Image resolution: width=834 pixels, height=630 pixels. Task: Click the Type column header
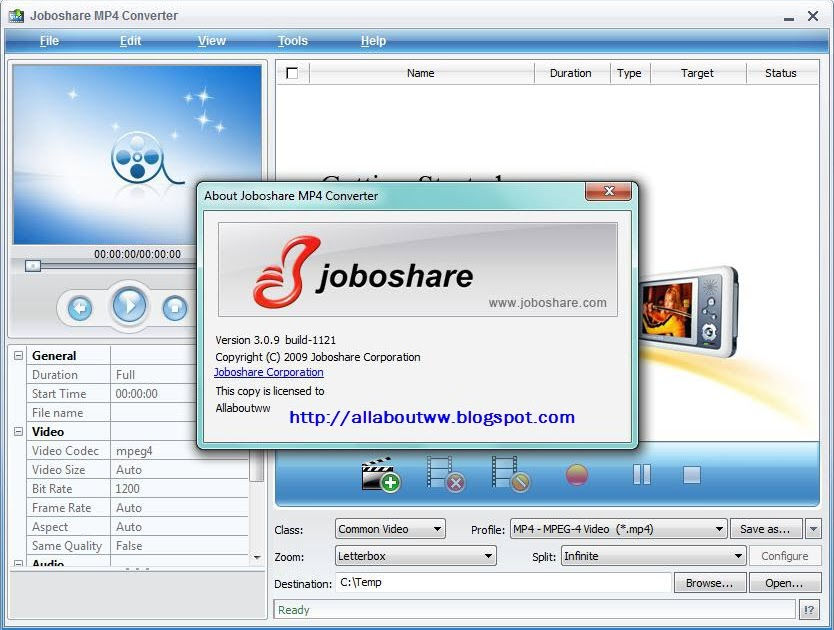click(630, 73)
